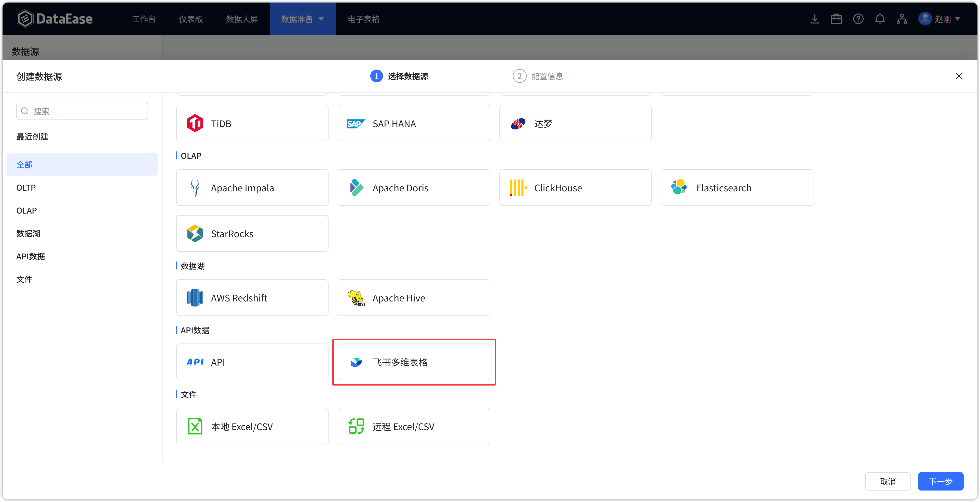Click the SAP HANA logo icon

coord(356,123)
